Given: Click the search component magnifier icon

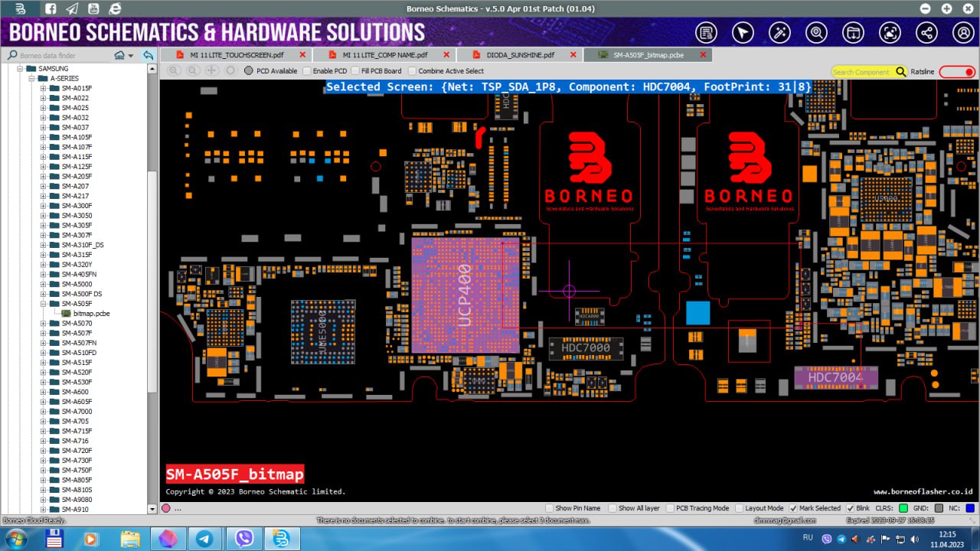Looking at the screenshot, I should click(x=900, y=72).
